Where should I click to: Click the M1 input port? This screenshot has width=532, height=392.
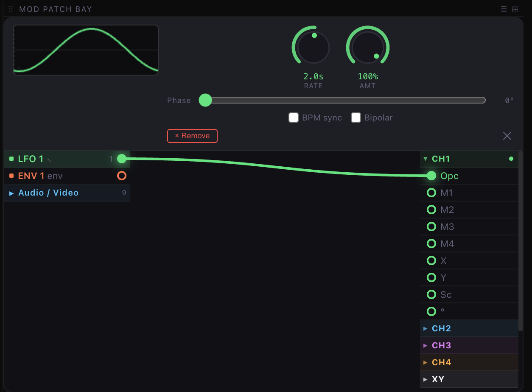pos(431,193)
